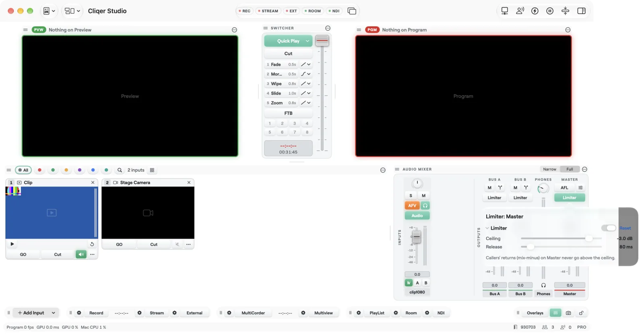644x334 pixels.
Task: Mute the Clip input audio speaker button
Action: click(81, 255)
